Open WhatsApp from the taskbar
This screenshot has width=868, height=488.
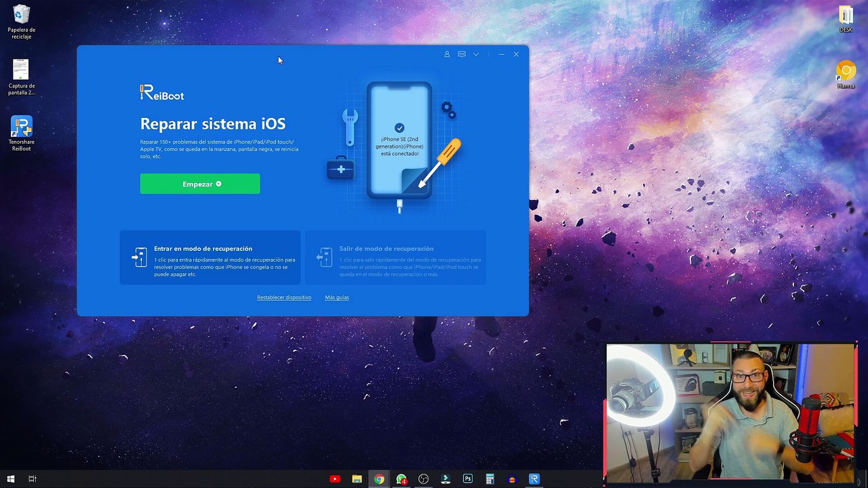[x=401, y=479]
